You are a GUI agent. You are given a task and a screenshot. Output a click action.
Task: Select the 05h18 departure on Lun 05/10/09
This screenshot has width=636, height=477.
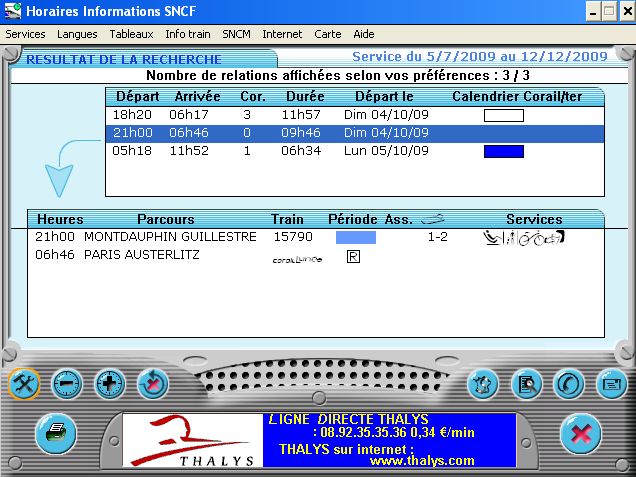tap(300, 151)
